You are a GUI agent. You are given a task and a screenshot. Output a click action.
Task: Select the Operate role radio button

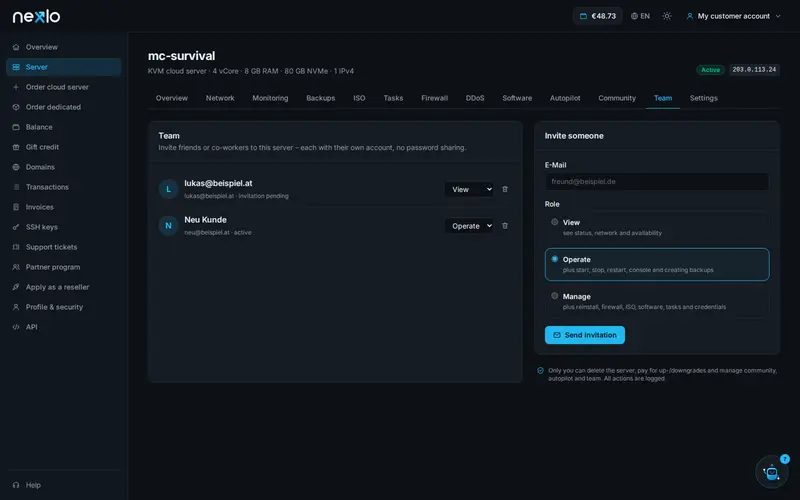[555, 259]
